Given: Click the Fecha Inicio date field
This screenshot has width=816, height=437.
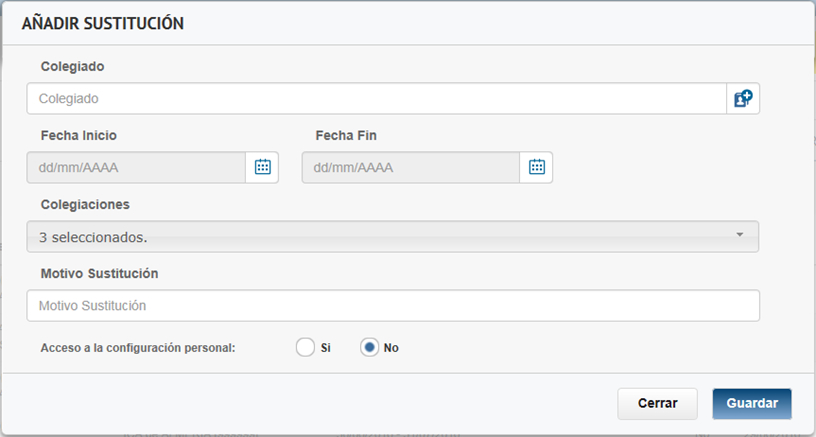Looking at the screenshot, I should (x=136, y=168).
